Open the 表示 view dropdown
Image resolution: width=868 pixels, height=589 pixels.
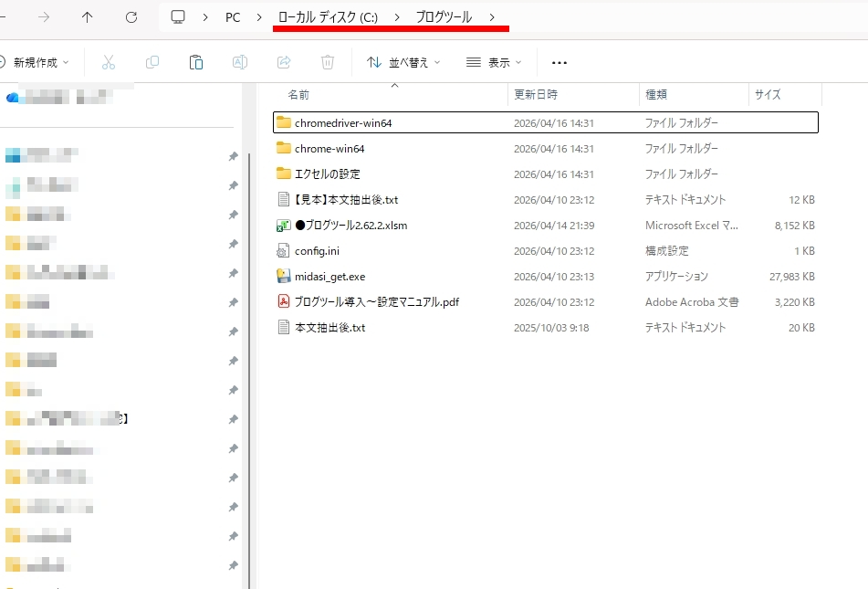click(494, 62)
